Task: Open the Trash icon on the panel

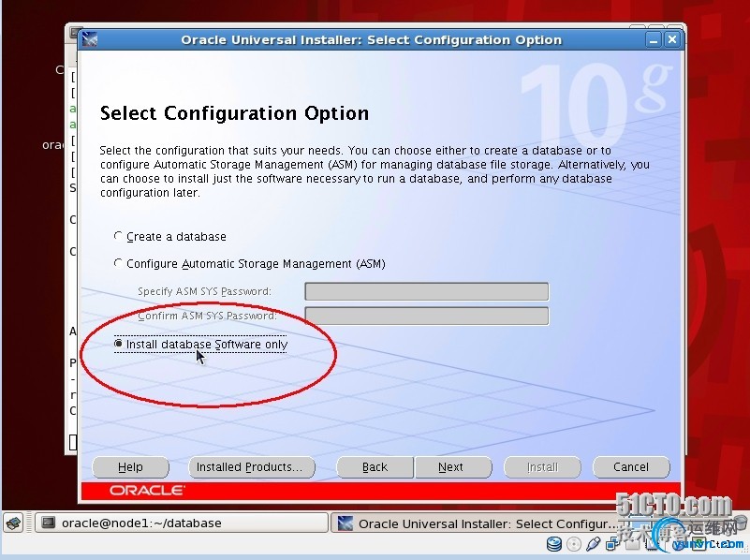Action: (x=739, y=523)
